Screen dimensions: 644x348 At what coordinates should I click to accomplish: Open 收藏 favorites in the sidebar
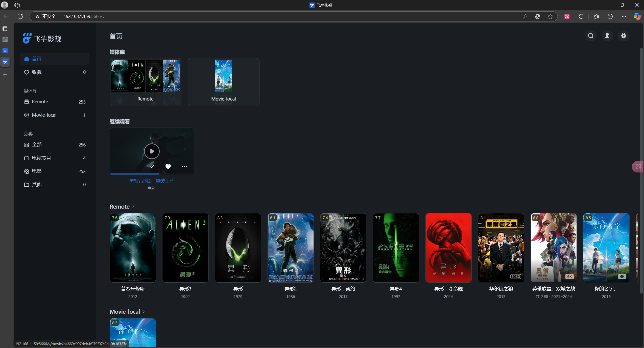click(x=55, y=72)
